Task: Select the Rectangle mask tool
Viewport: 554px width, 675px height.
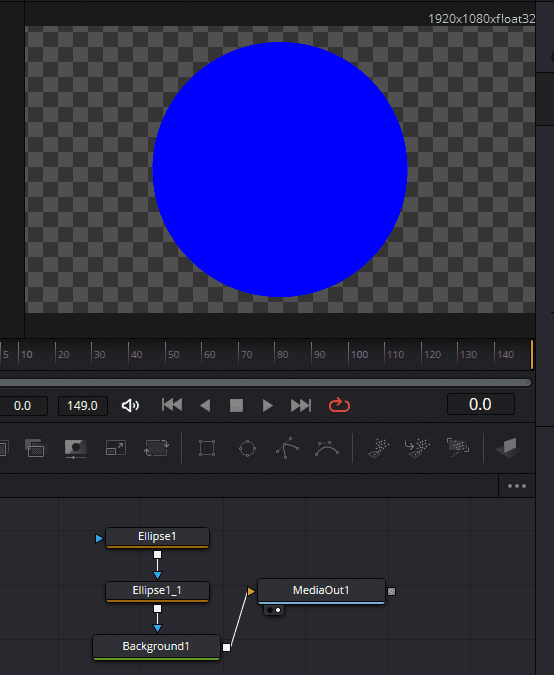Action: coord(207,448)
